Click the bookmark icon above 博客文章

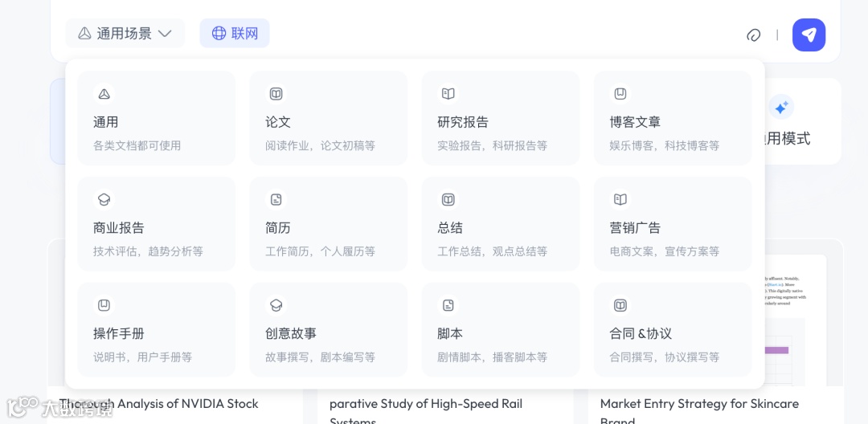coord(620,94)
